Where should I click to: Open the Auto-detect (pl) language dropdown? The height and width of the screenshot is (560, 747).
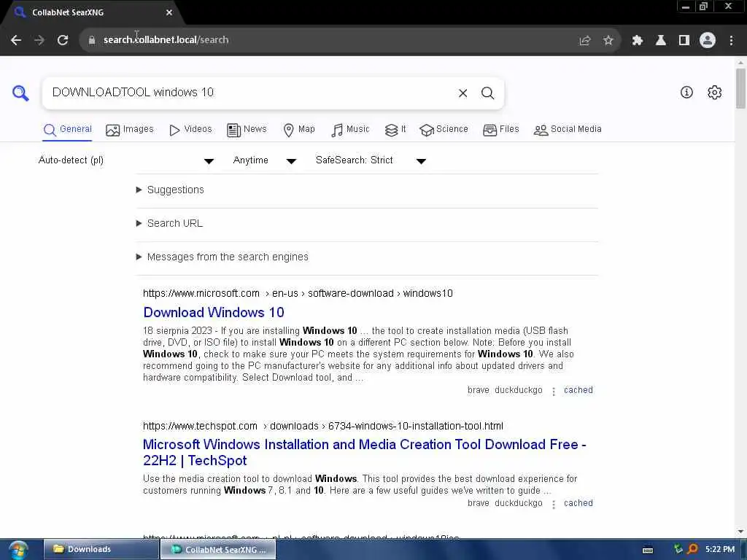(x=125, y=160)
